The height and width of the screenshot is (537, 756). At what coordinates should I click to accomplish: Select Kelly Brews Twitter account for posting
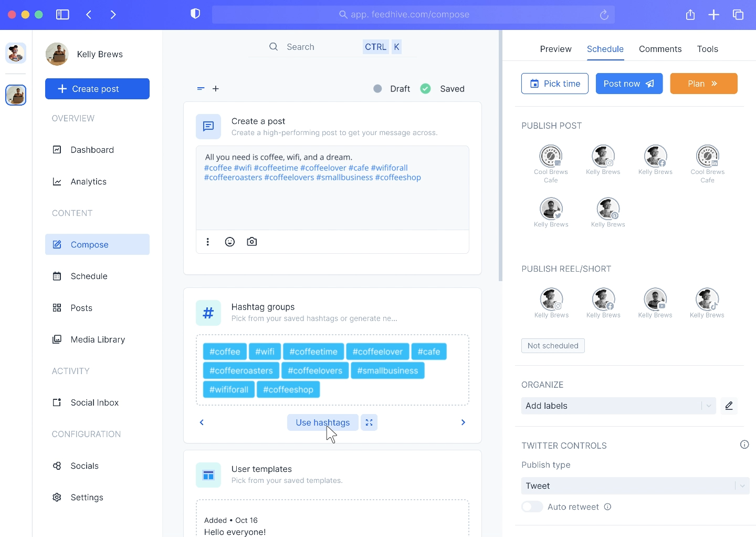tap(551, 209)
